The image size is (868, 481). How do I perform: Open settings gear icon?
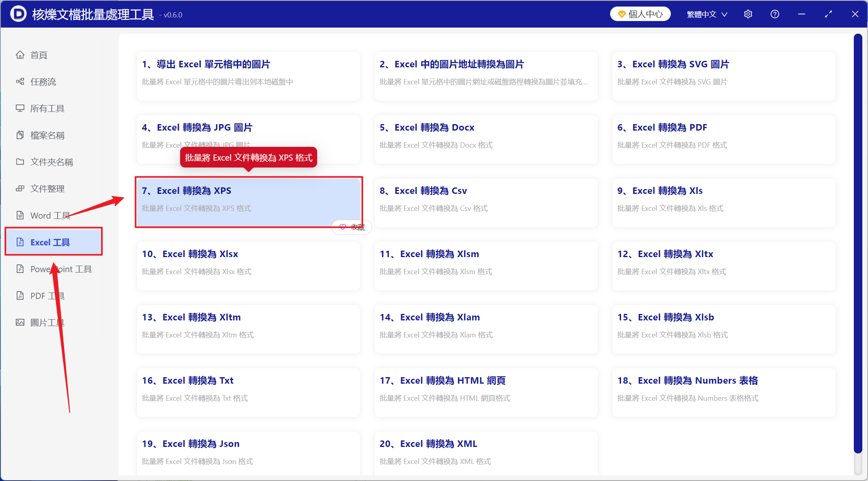point(748,14)
